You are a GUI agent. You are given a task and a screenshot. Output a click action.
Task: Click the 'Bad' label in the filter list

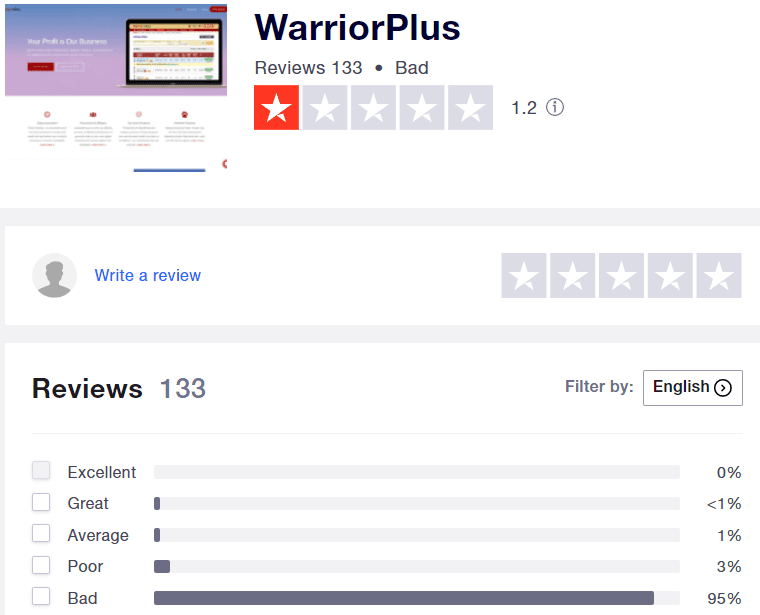pos(82,598)
